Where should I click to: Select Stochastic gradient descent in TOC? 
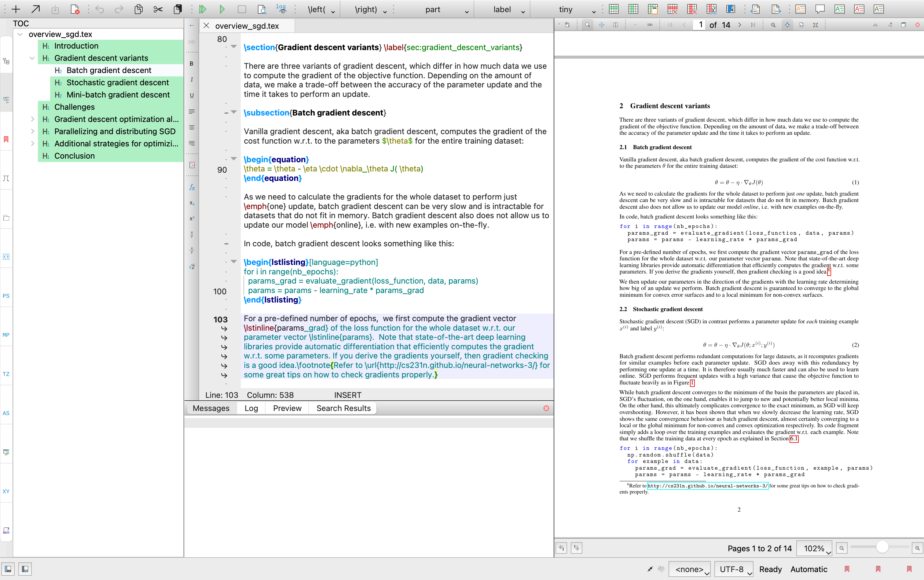pos(117,83)
